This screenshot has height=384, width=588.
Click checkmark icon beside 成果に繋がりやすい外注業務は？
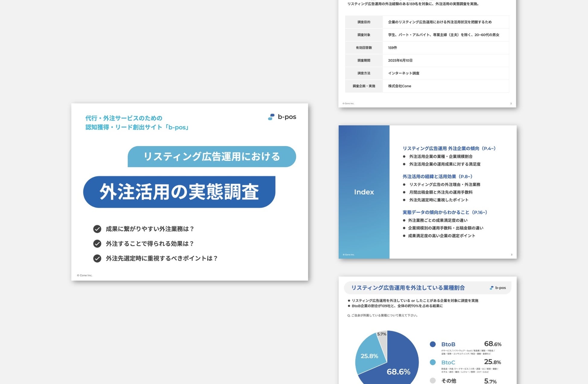coord(97,229)
